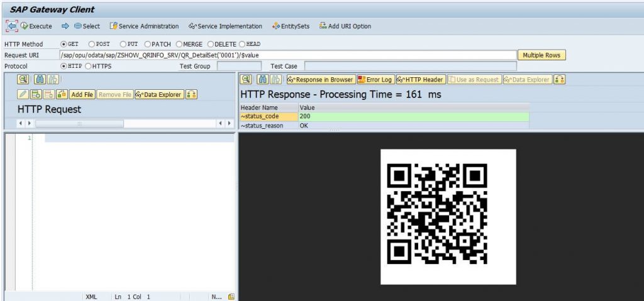This screenshot has height=301, width=644.
Task: Show the EntitySets list
Action: click(x=291, y=26)
